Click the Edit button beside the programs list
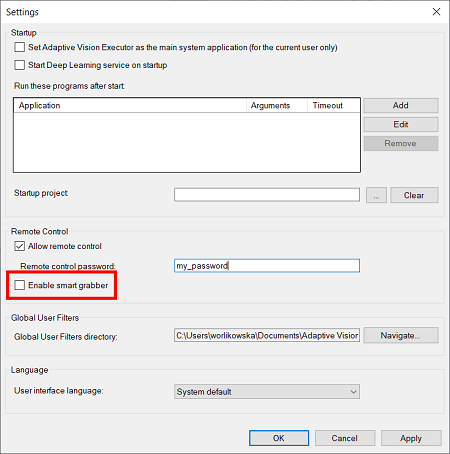Screen dimensions: 450x454 [x=401, y=124]
